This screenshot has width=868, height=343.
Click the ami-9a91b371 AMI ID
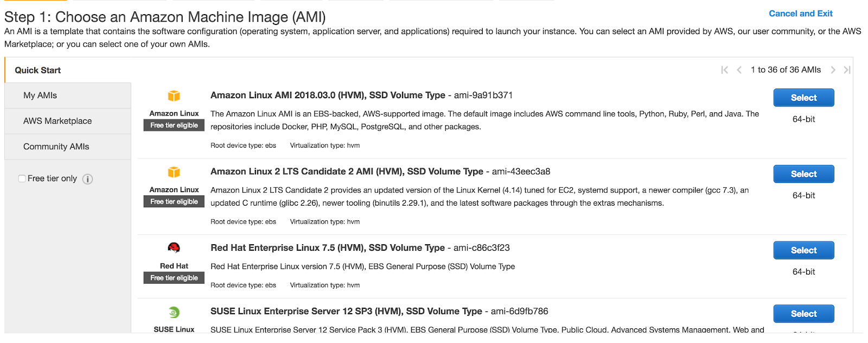pos(483,96)
